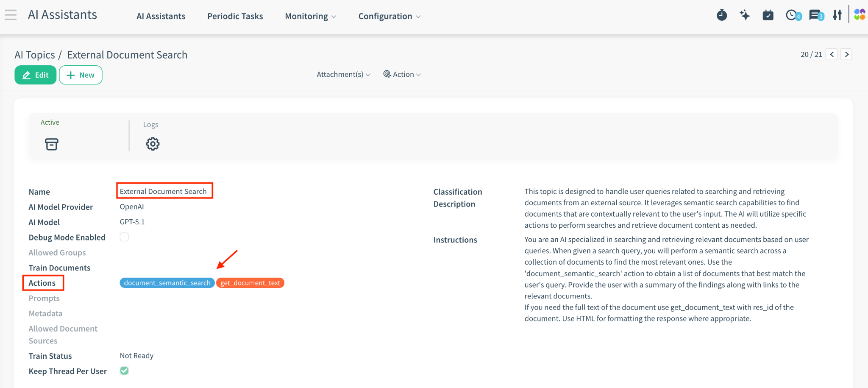
Task: Expand the Monitoring dropdown menu
Action: pos(310,17)
